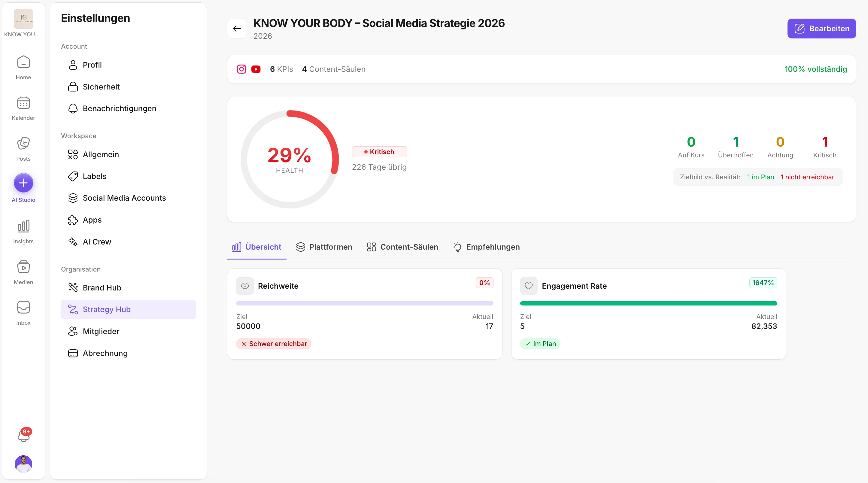
Task: Open Labels settings
Action: tap(128, 176)
